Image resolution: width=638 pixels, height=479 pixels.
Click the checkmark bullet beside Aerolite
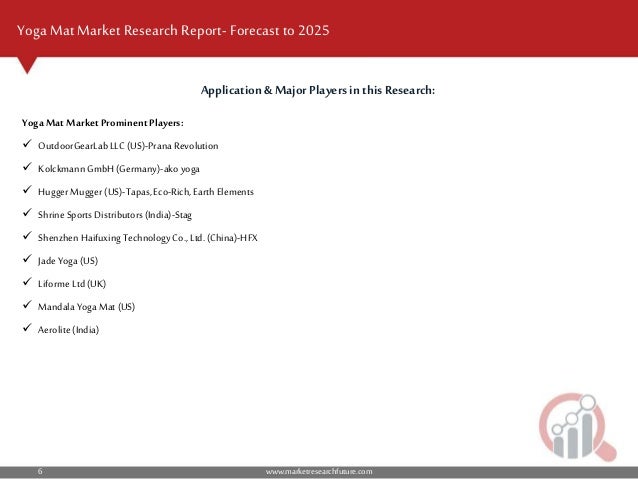[27, 328]
